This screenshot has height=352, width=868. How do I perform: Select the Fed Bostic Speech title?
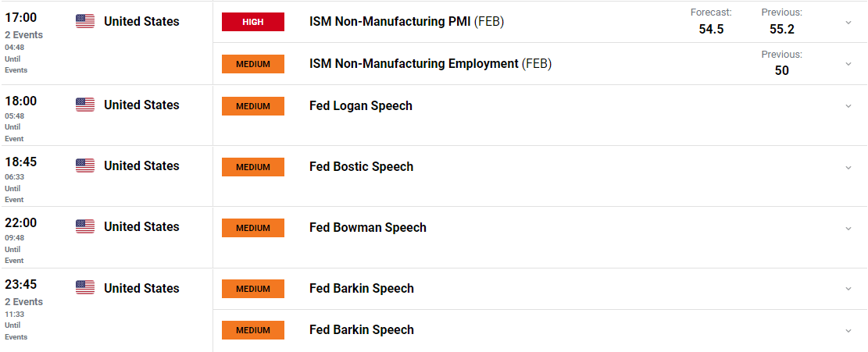coord(362,167)
